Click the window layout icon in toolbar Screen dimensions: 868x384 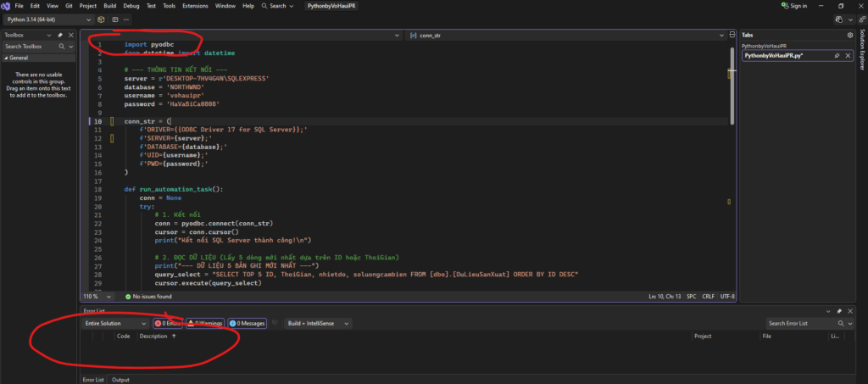pyautogui.click(x=115, y=19)
